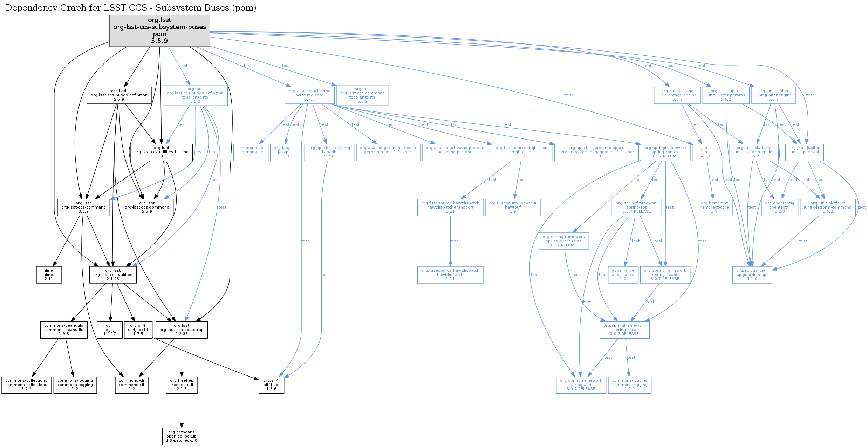The width and height of the screenshot is (868, 447).
Task: Click the openide-lookup 1.9-patched-1.0 node
Action: 182,436
